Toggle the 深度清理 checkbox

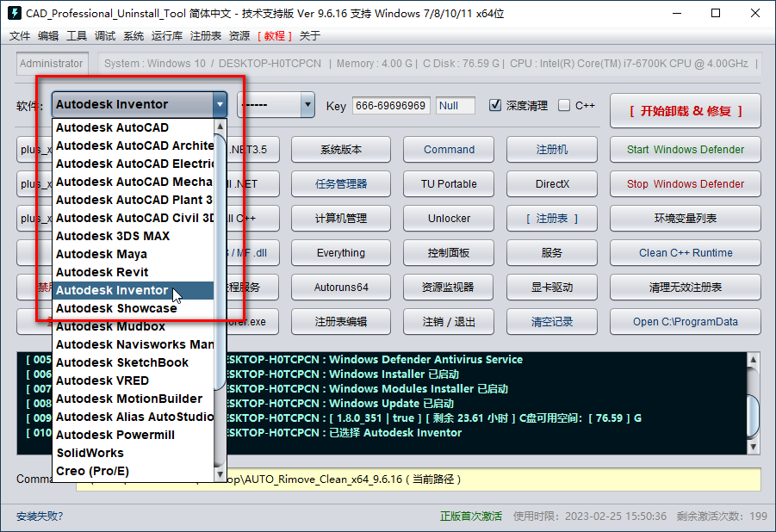(x=495, y=105)
